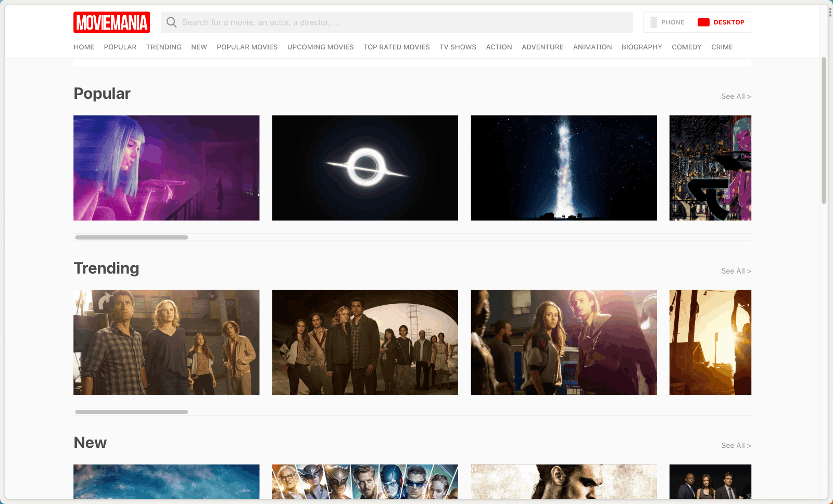
Task: Open the black hole movie thumbnail
Action: pos(365,167)
